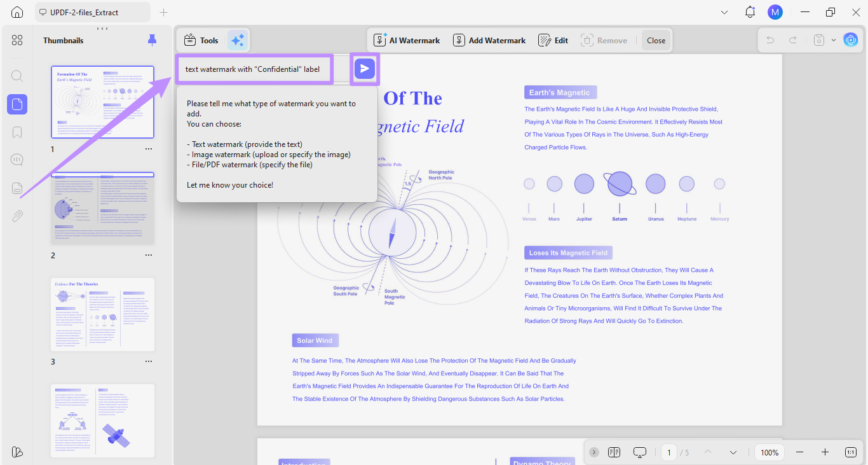Set actual size with 1:1 button
This screenshot has width=868, height=465.
pyautogui.click(x=851, y=452)
